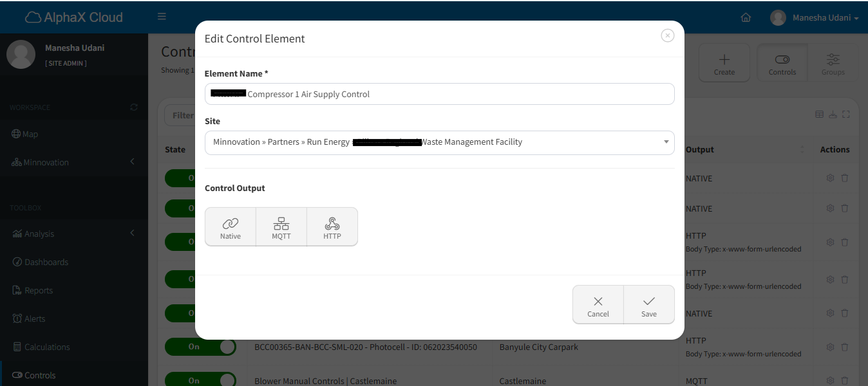Open Dashboards from the sidebar
This screenshot has height=386, width=868.
point(46,262)
